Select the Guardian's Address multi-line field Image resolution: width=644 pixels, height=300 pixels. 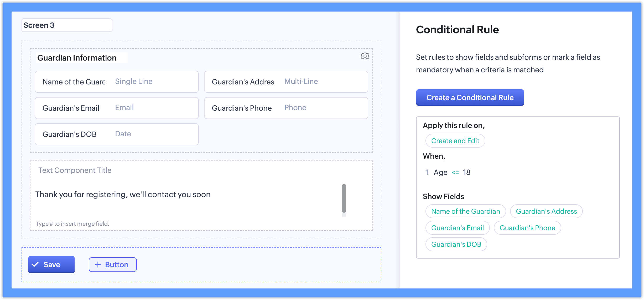pos(286,82)
